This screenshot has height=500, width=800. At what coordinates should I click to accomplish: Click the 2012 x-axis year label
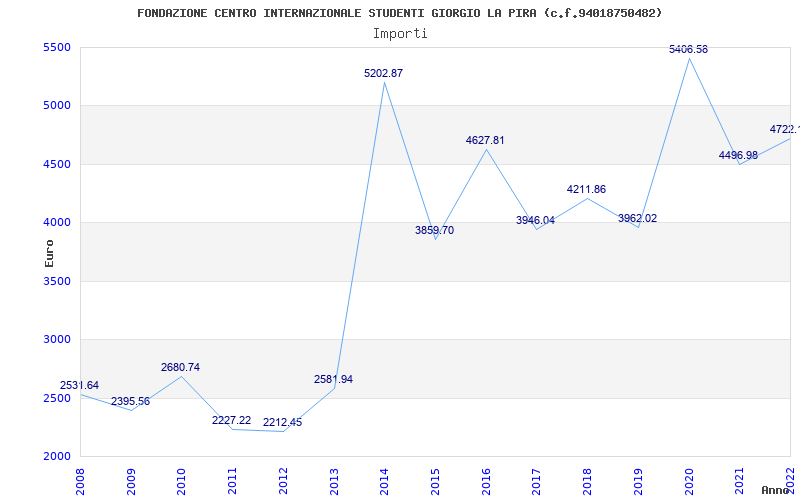click(283, 481)
